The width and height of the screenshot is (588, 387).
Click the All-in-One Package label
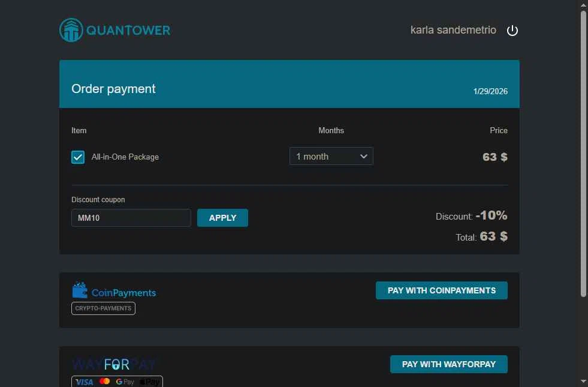click(125, 157)
